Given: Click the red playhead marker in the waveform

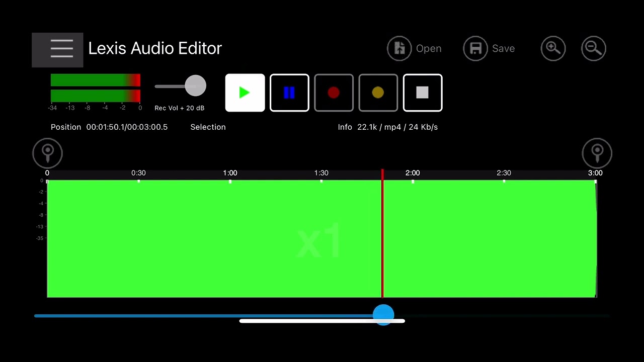Looking at the screenshot, I should [x=382, y=234].
